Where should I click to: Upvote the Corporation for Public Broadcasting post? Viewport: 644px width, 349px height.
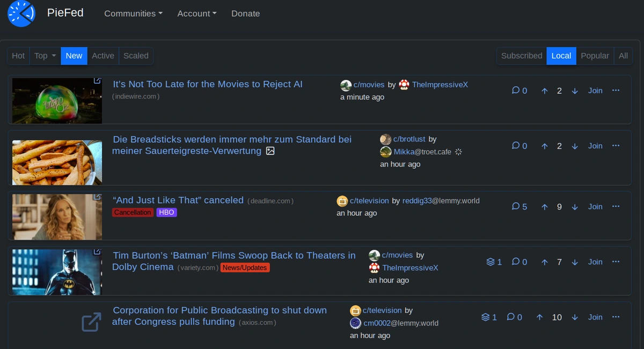539,317
